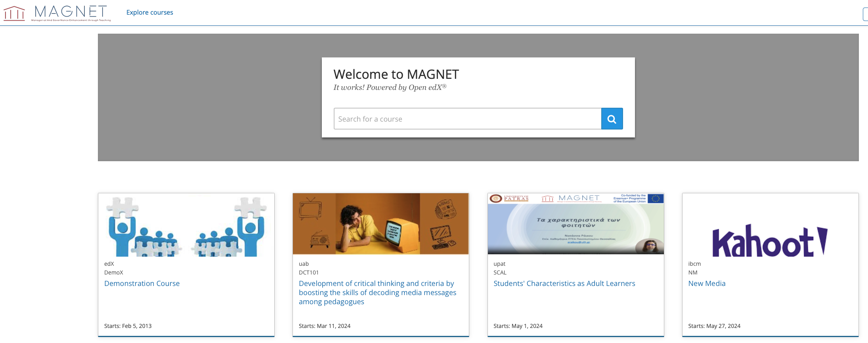Open Students' Characteristics as Adult Learners link
The height and width of the screenshot is (343, 868).
[564, 284]
